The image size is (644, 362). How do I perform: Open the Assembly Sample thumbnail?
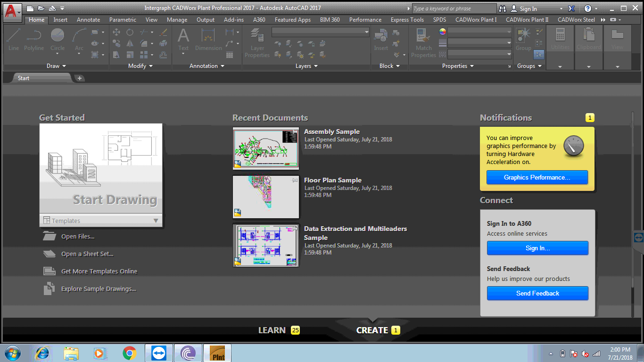click(266, 148)
